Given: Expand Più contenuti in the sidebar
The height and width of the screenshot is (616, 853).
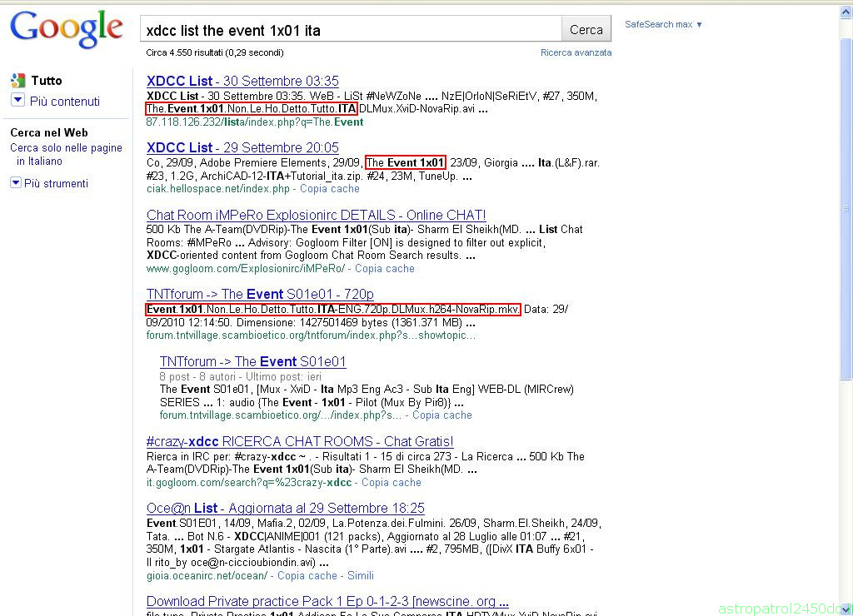Looking at the screenshot, I should pos(56,101).
